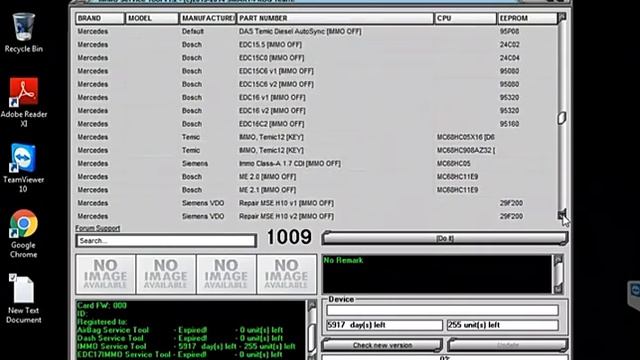Click the BRAND column header
The height and width of the screenshot is (360, 640).
pos(100,18)
